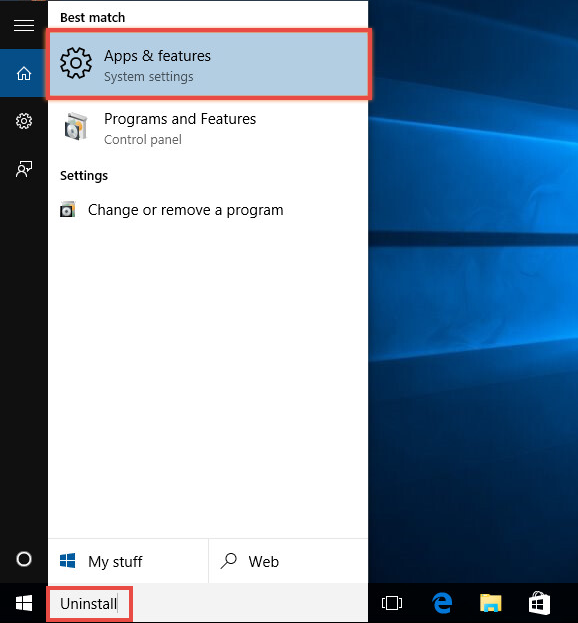
Task: Open Task View on the taskbar
Action: 392,603
